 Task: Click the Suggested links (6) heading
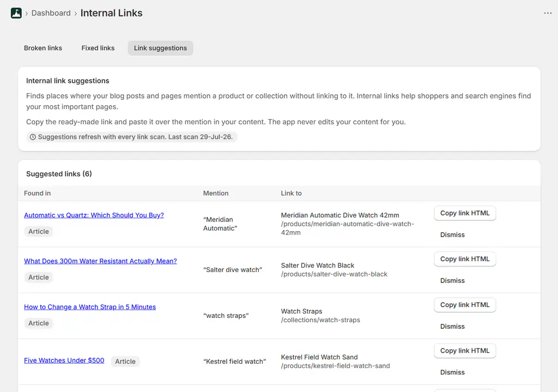point(59,174)
